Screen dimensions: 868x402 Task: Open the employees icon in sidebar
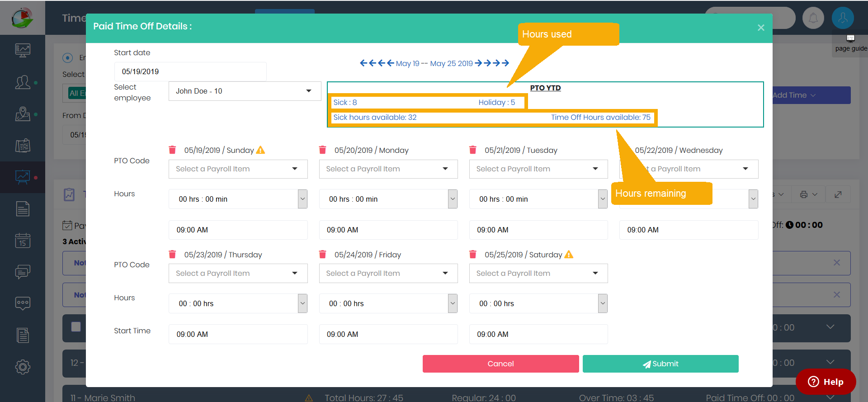pyautogui.click(x=23, y=82)
